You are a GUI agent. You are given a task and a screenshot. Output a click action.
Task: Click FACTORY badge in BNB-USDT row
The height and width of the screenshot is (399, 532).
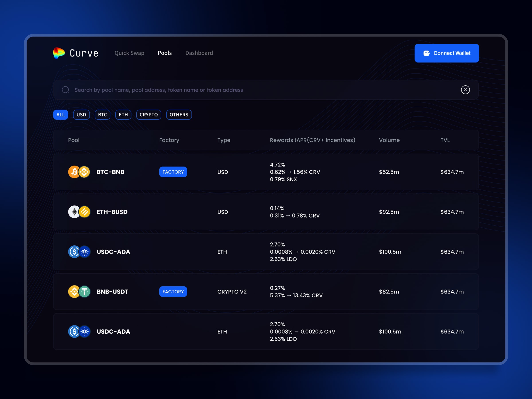coord(173,292)
